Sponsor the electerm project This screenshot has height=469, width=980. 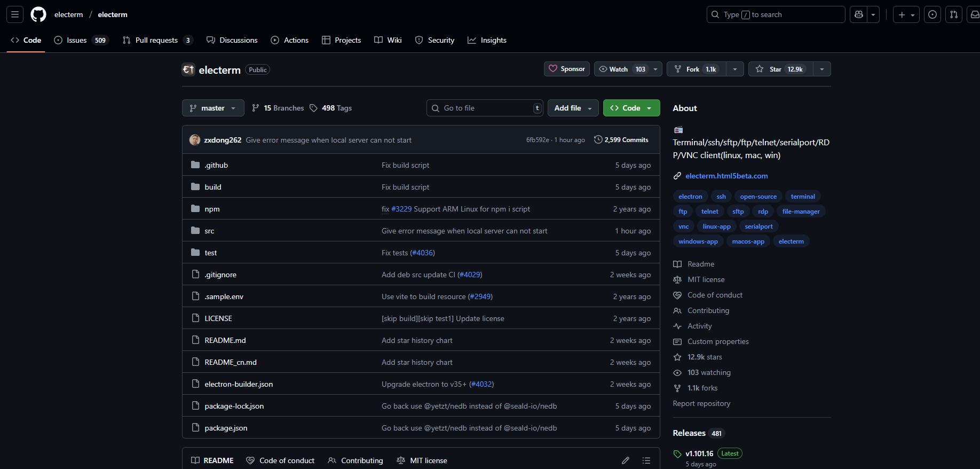[x=567, y=69]
